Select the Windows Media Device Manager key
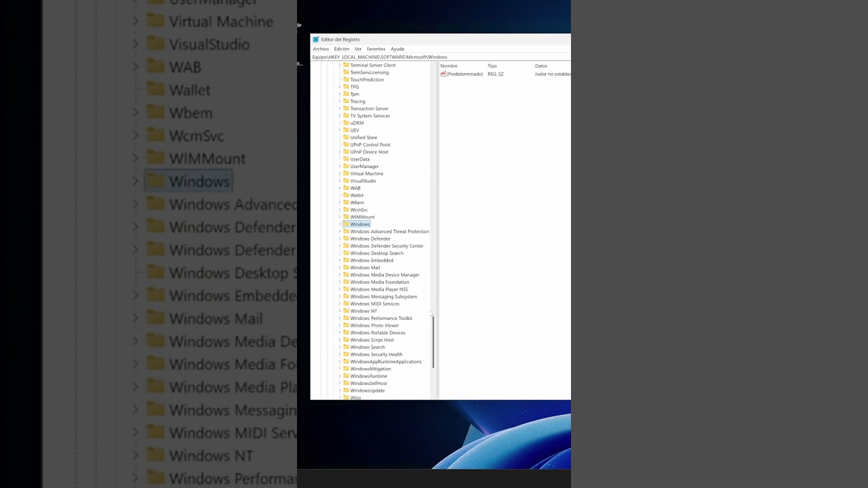 [384, 275]
